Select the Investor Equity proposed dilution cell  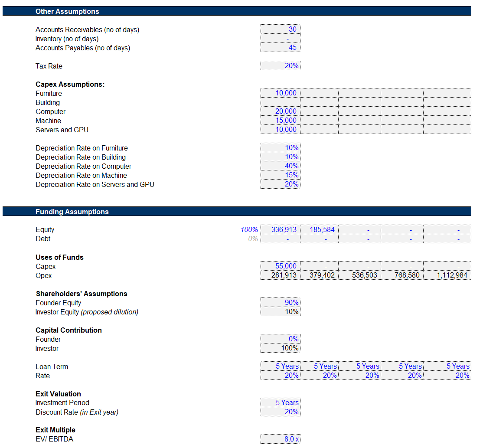280,312
